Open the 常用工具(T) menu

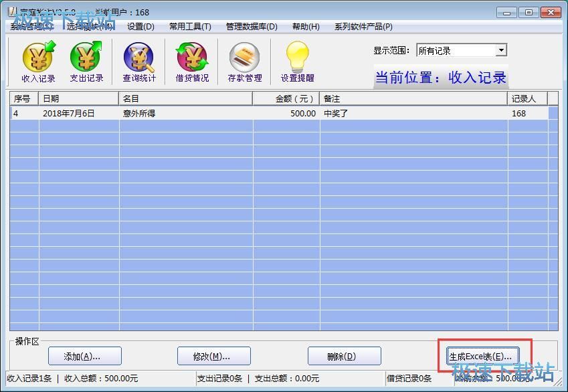click(x=190, y=27)
